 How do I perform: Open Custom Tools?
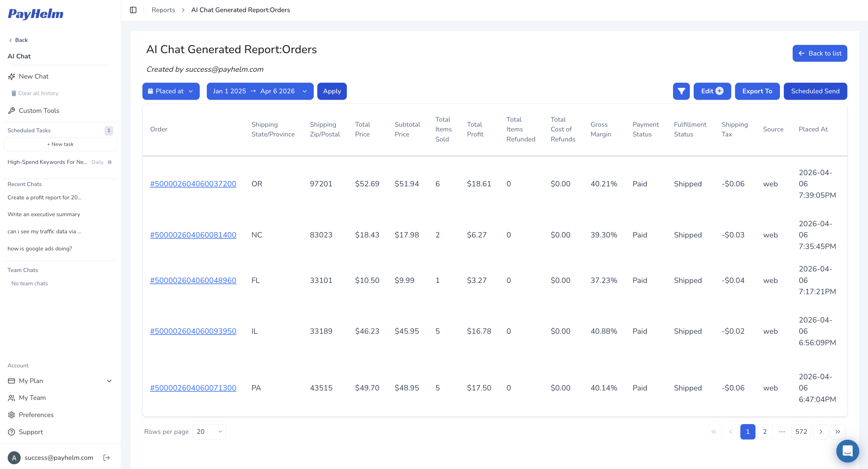coord(34,110)
